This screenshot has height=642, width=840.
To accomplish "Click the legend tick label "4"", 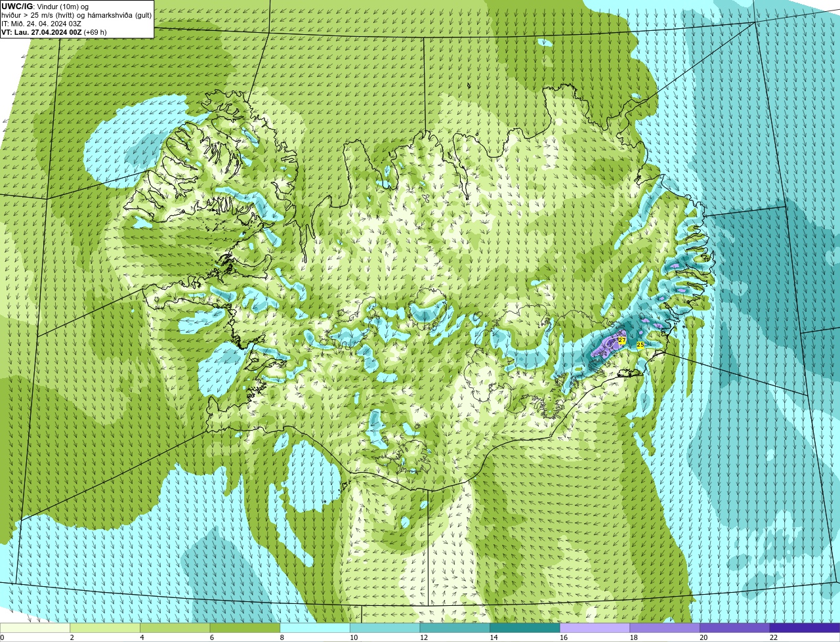I will click(142, 637).
